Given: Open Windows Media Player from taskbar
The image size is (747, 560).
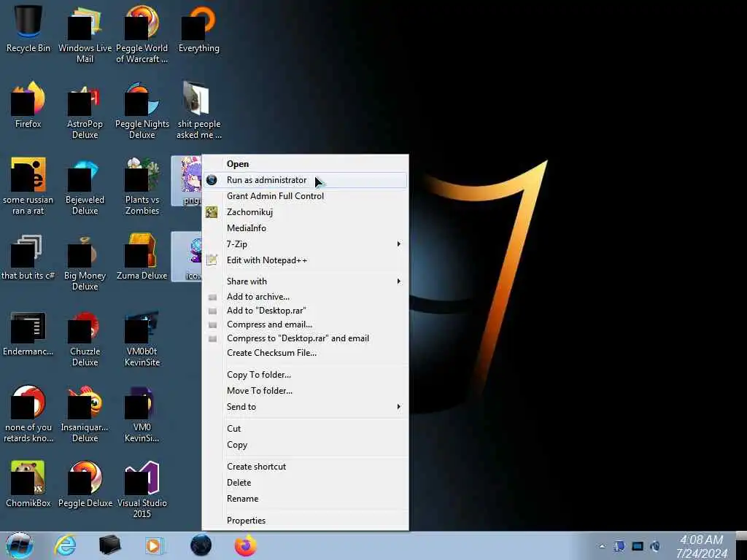Looking at the screenshot, I should pyautogui.click(x=153, y=545).
